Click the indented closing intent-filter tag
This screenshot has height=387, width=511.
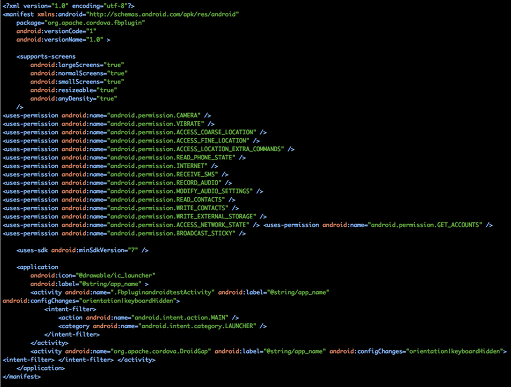pos(72,335)
